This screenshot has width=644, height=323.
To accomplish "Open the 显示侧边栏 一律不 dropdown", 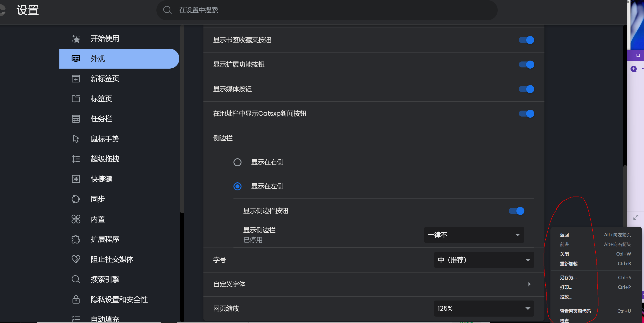I will [x=474, y=235].
